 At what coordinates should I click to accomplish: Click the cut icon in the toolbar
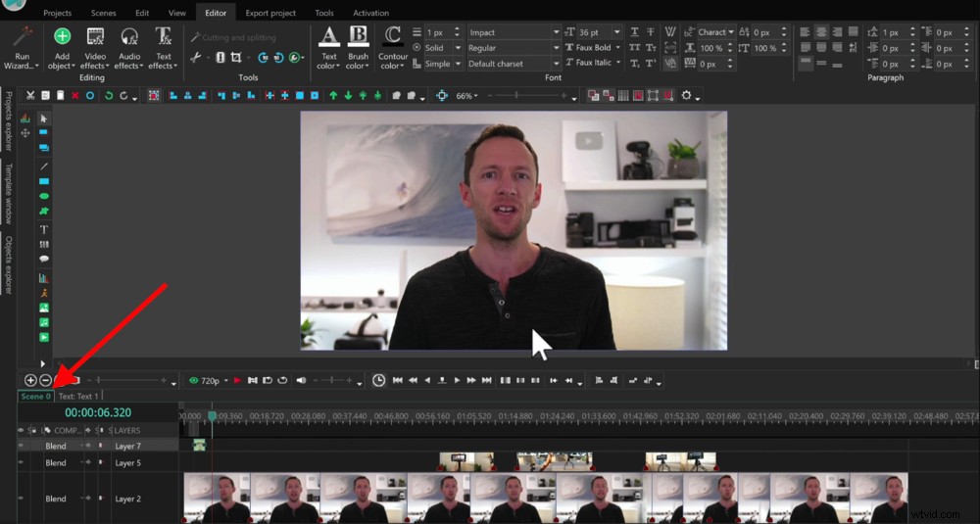30,96
